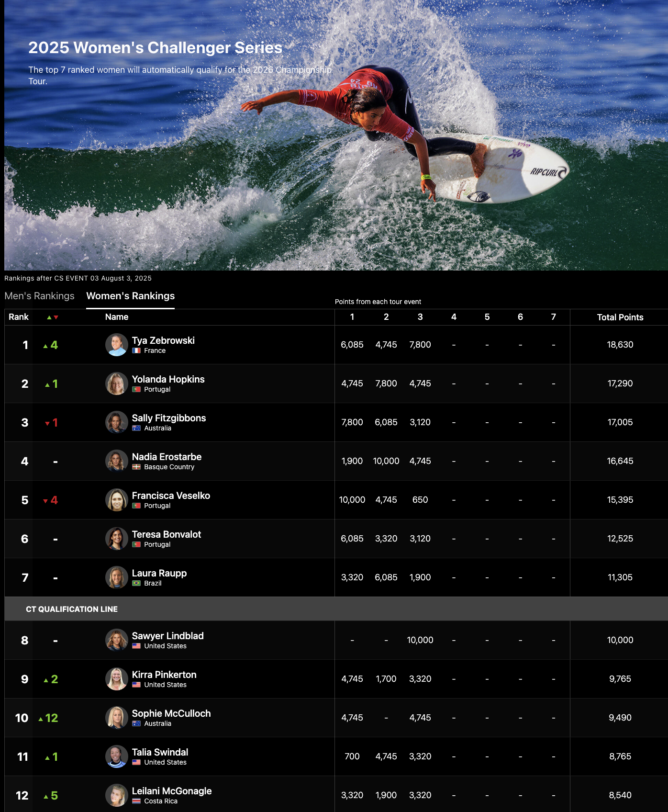Open Yolanda Hopkins' profile photo
The width and height of the screenshot is (668, 812).
(x=117, y=383)
